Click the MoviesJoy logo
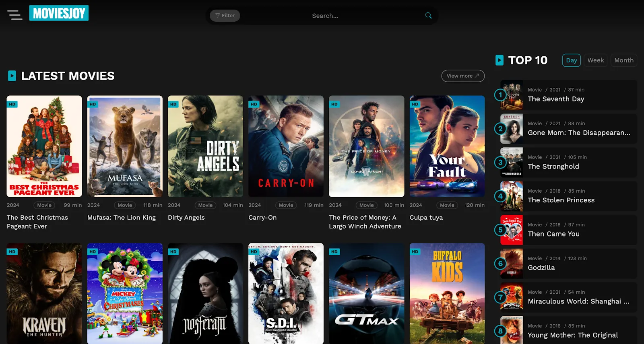644x344 pixels. [59, 13]
